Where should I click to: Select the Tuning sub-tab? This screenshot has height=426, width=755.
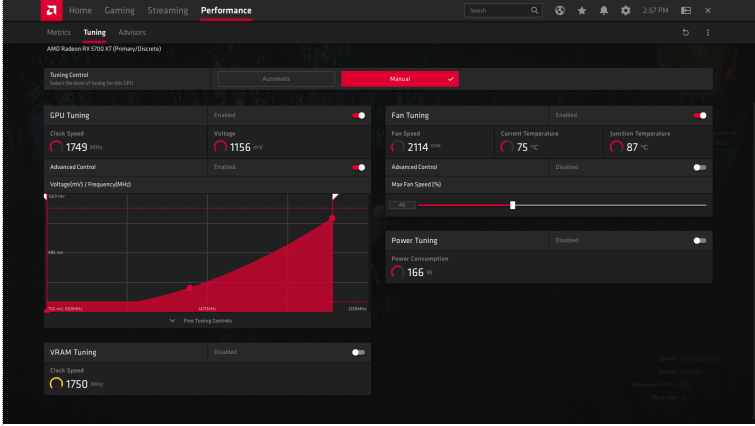pyautogui.click(x=94, y=32)
